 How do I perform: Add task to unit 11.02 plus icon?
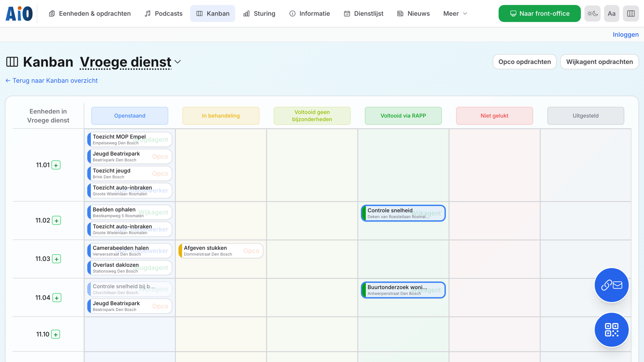tap(56, 220)
